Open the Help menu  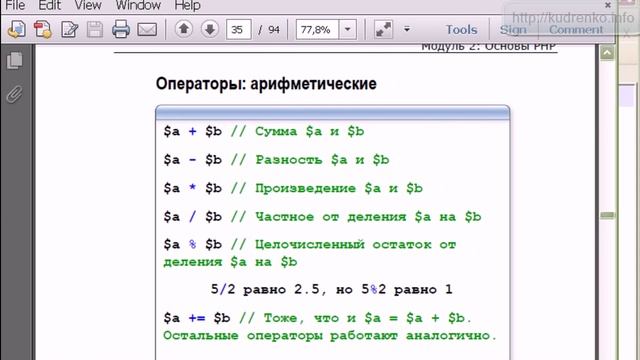coord(187,5)
